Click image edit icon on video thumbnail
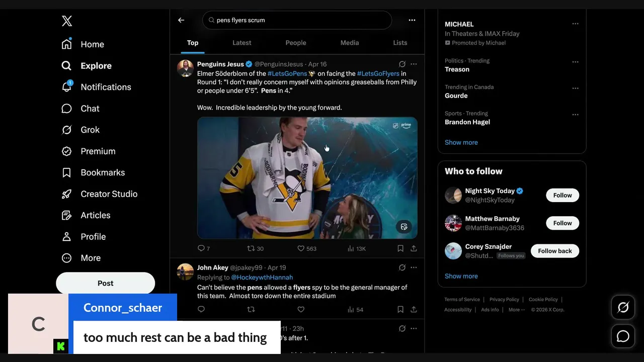 coord(404,227)
